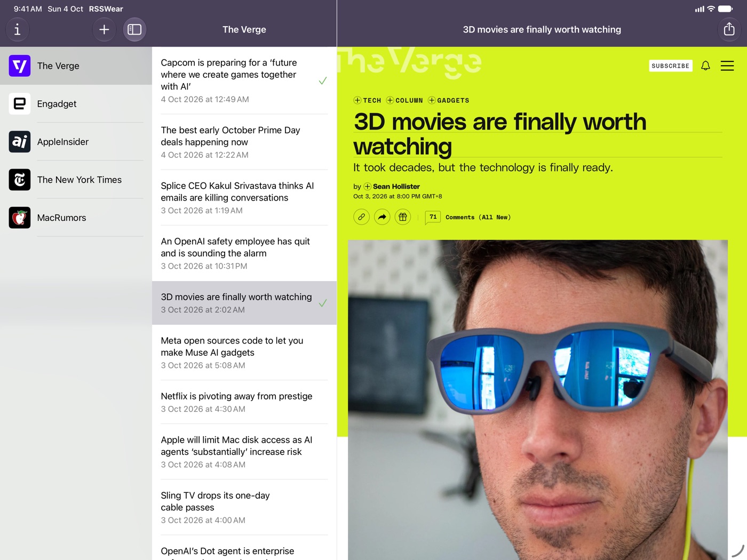Open the MacRumors feed
747x560 pixels.
click(x=76, y=218)
